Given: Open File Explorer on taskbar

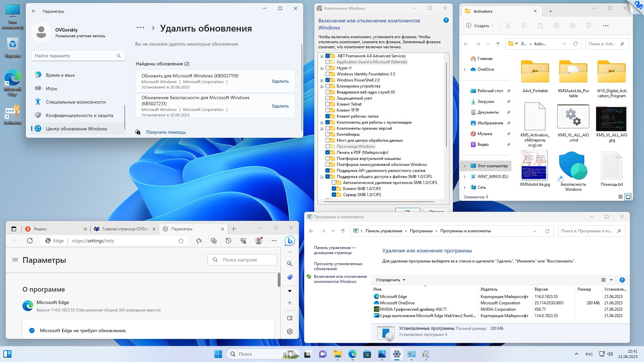Looking at the screenshot, I should pyautogui.click(x=337, y=354).
